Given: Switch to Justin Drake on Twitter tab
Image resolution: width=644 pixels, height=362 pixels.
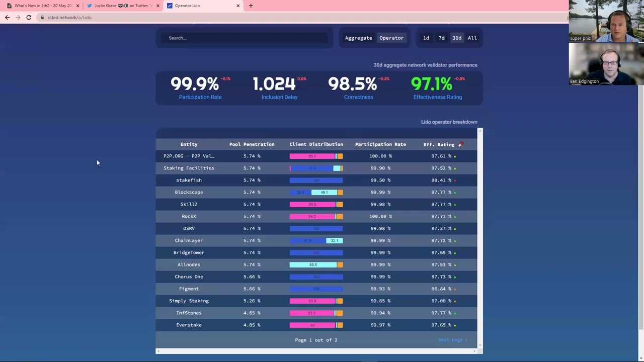Looking at the screenshot, I should click(123, 6).
